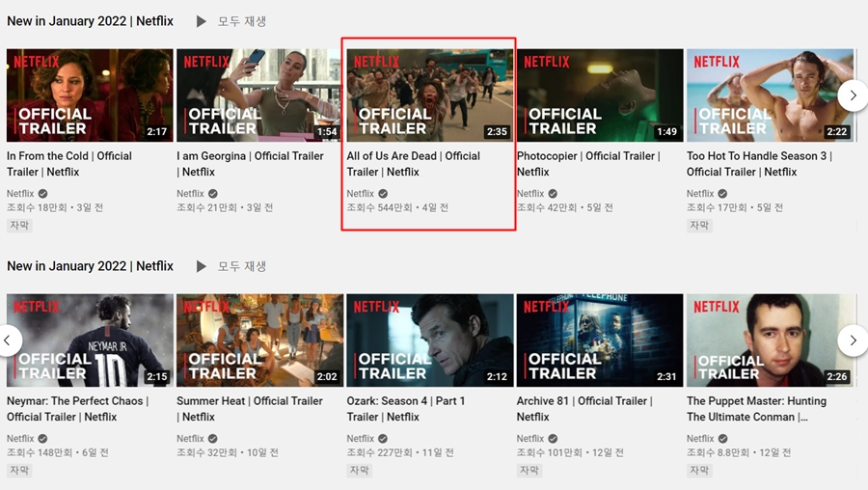
Task: Click the 'Photocopier | Official Trailer' title
Action: pyautogui.click(x=588, y=164)
